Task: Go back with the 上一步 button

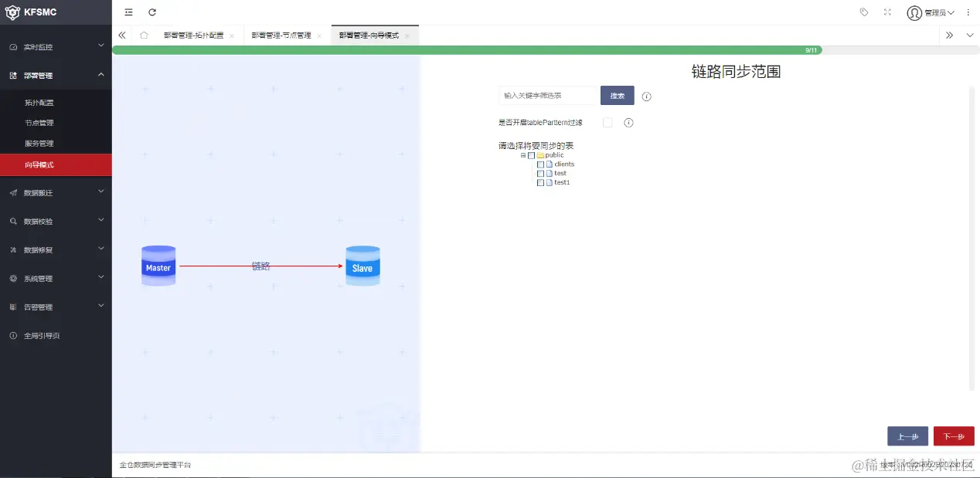Action: [907, 436]
